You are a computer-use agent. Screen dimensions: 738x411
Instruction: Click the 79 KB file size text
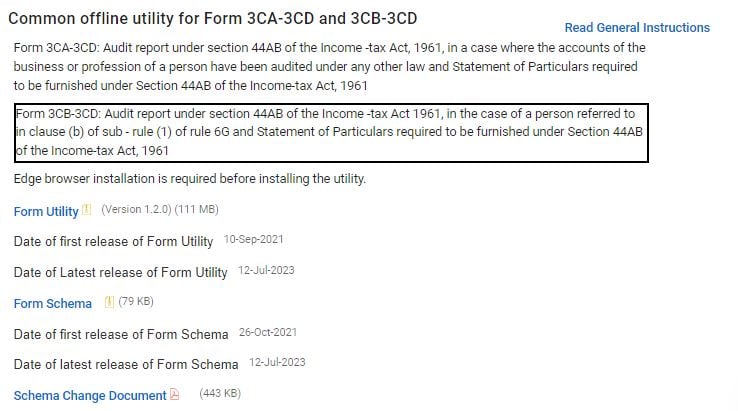click(136, 302)
